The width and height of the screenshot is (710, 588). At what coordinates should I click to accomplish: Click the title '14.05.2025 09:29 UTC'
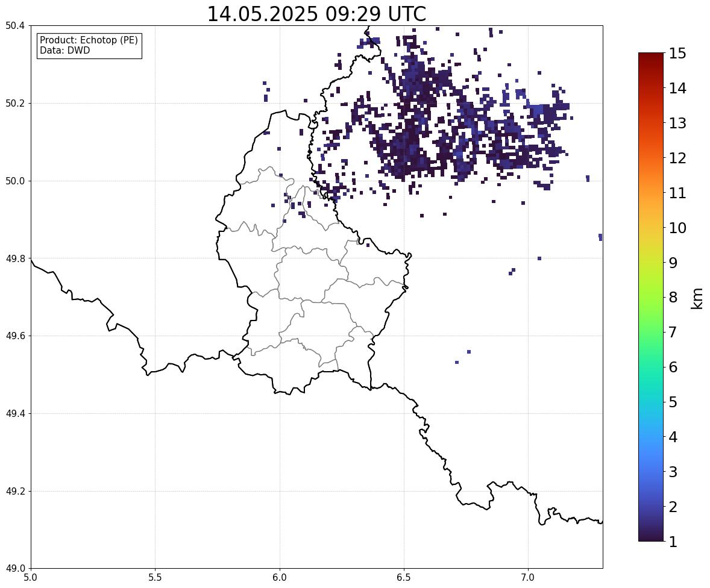316,14
